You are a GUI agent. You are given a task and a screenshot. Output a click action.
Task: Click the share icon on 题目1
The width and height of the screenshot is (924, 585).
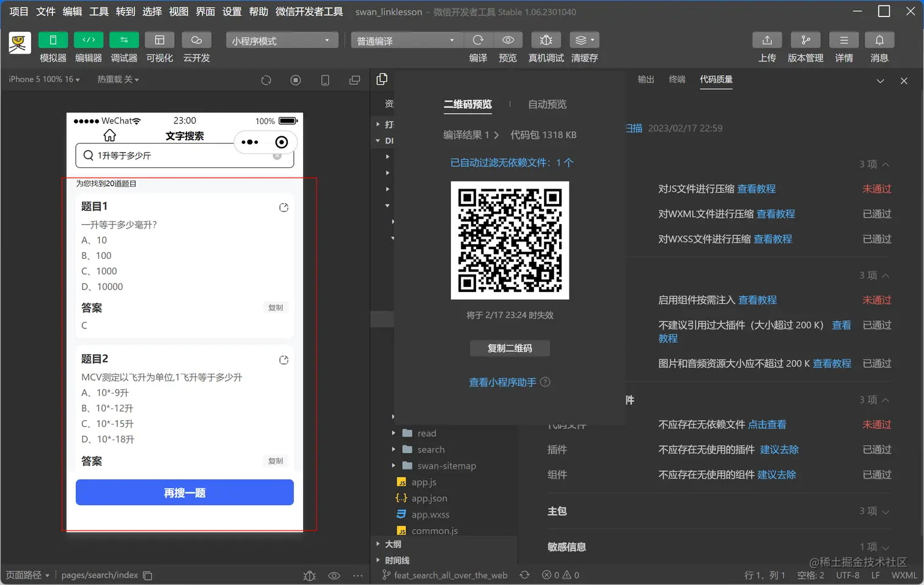(x=284, y=208)
